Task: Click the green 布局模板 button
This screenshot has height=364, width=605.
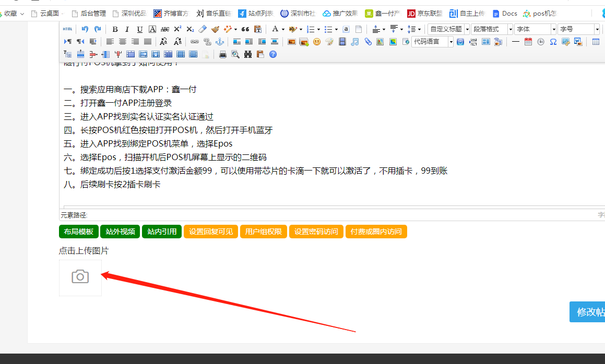Action: [x=78, y=232]
